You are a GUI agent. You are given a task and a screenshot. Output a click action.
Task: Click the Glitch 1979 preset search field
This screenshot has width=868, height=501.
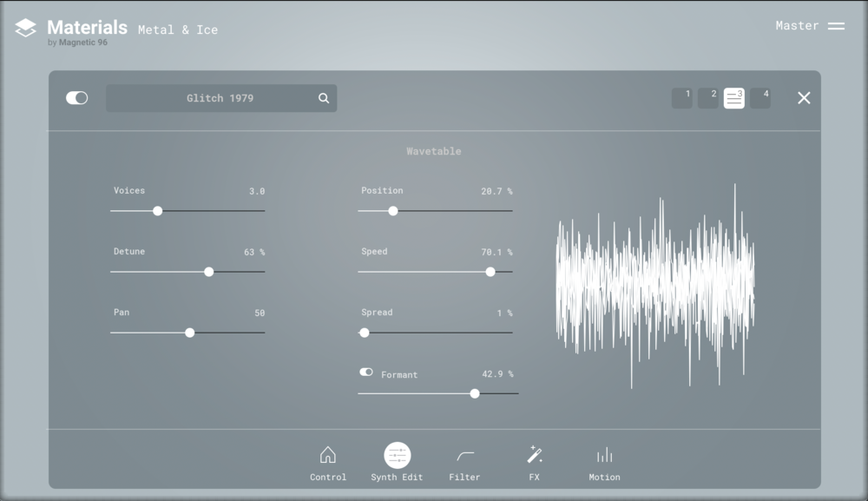pyautogui.click(x=221, y=98)
